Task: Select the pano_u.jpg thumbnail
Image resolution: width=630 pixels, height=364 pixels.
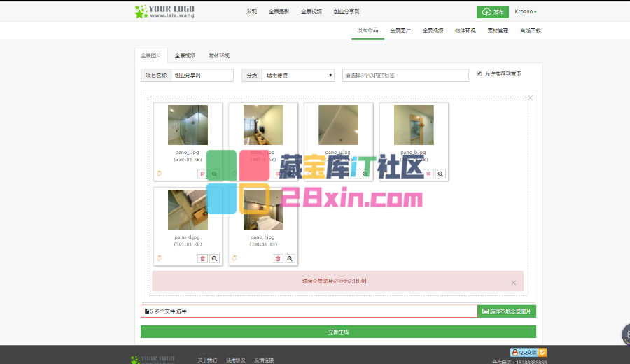Action: 338,125
